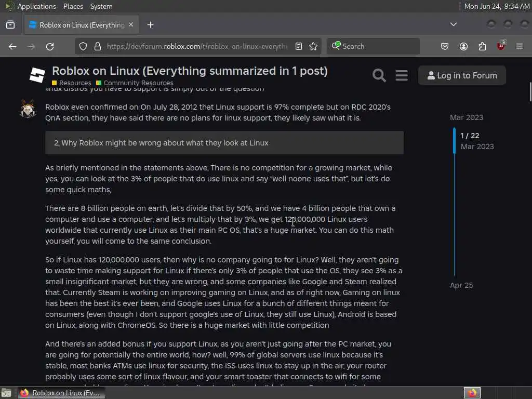Open the extensions puzzle-piece icon
Image resolution: width=532 pixels, height=399 pixels.
(482, 46)
